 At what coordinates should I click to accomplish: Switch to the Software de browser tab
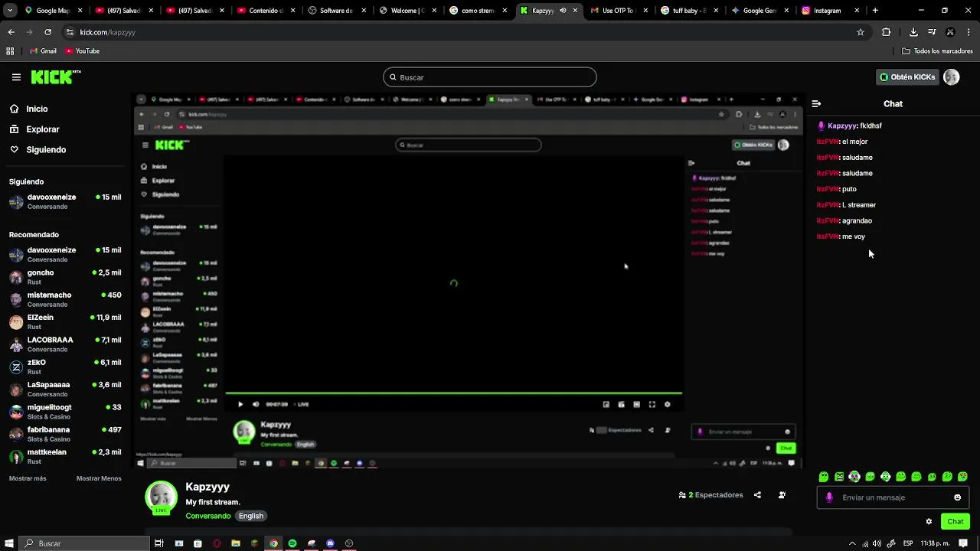click(337, 11)
